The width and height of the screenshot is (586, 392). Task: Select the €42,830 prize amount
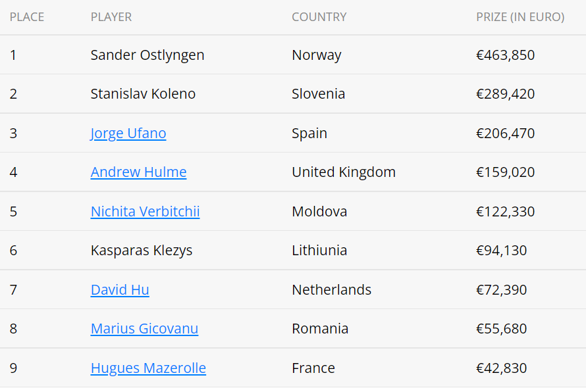tap(501, 368)
